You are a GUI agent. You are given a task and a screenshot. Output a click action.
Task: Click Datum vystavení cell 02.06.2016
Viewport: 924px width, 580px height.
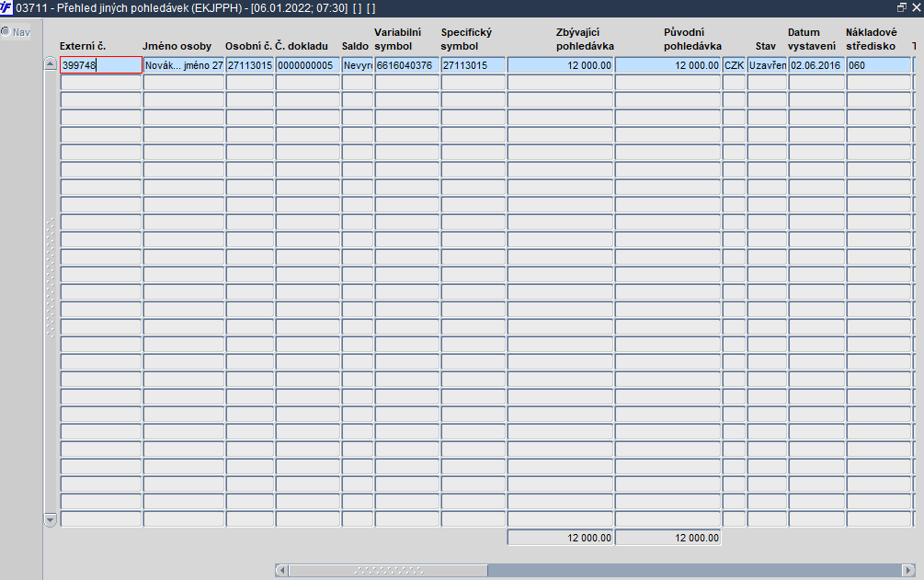[x=816, y=65]
